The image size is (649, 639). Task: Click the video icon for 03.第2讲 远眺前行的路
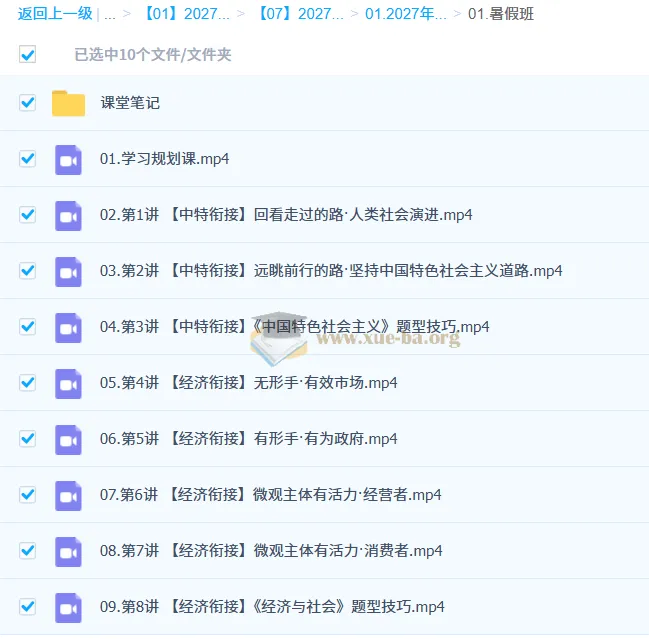pyautogui.click(x=68, y=272)
